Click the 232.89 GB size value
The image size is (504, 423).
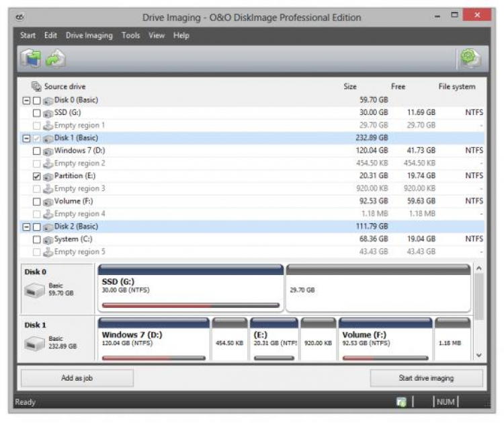372,138
